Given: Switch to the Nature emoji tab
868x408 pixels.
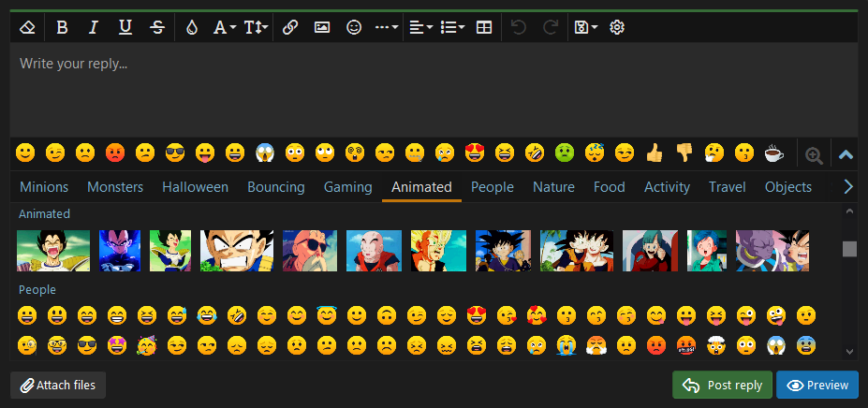Looking at the screenshot, I should point(553,187).
